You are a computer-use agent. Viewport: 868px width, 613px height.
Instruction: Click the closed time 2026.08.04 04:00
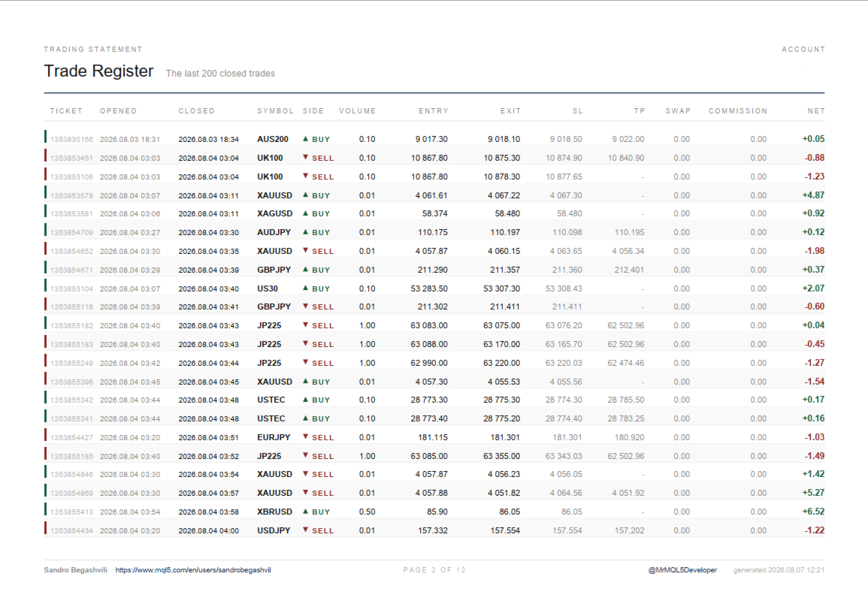tap(209, 530)
